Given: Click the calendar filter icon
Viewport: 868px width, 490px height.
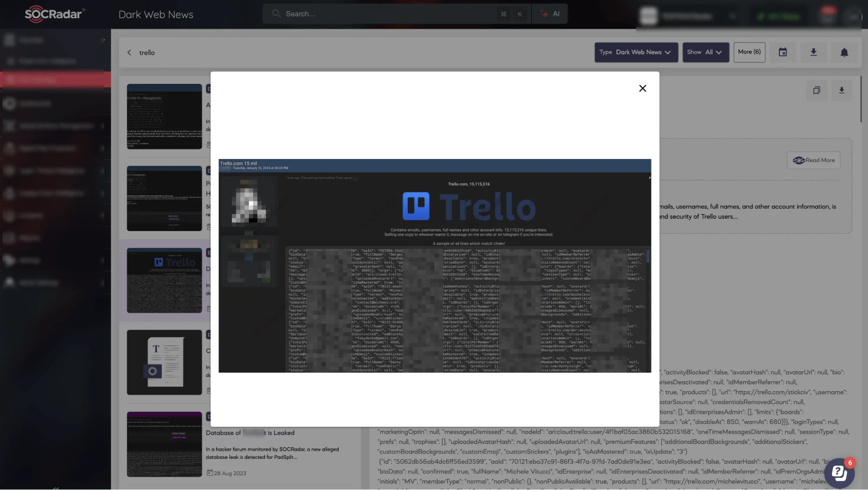Looking at the screenshot, I should click(783, 52).
